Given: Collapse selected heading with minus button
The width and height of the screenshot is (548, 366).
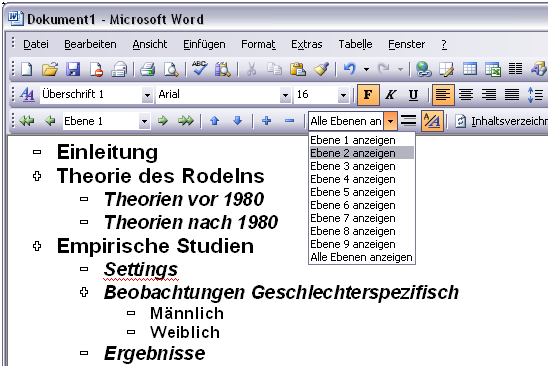Looking at the screenshot, I should pos(289,121).
